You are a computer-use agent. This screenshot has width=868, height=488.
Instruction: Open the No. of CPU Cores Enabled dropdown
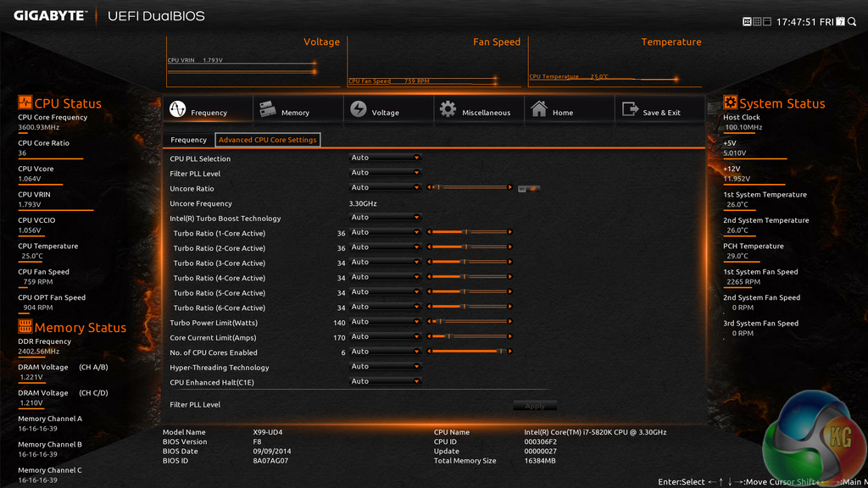coord(385,352)
